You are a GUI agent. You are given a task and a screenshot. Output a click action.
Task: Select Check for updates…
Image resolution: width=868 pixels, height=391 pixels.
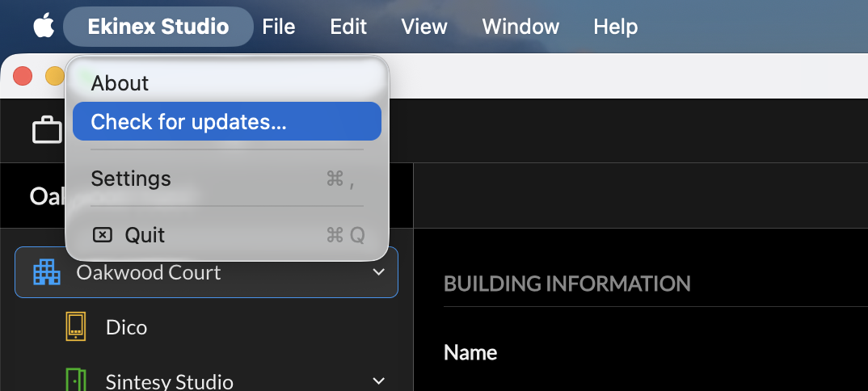[x=227, y=121]
